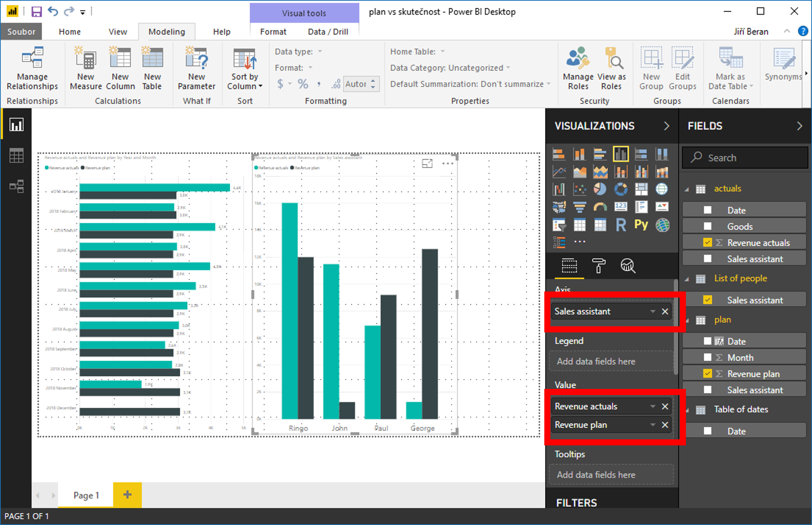Click the Search fields input box
This screenshot has width=812, height=525.
(x=745, y=157)
